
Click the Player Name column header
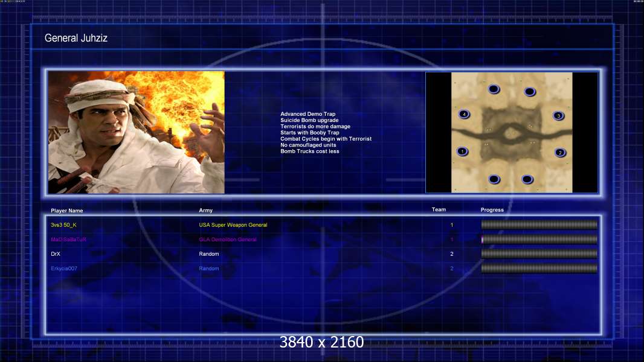click(67, 211)
